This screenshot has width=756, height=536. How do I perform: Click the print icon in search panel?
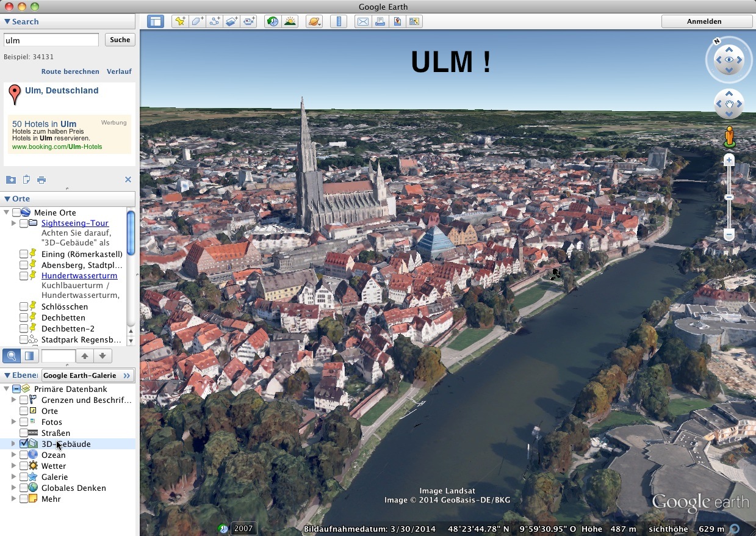tap(41, 180)
